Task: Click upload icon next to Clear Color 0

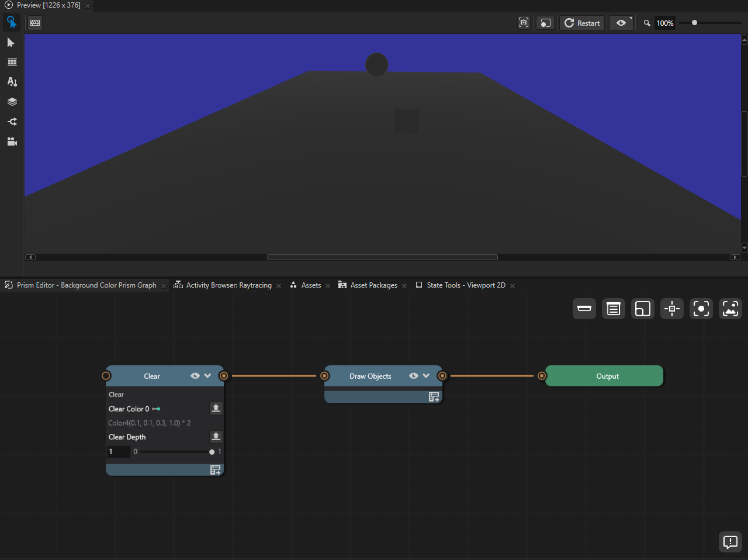Action: (216, 408)
